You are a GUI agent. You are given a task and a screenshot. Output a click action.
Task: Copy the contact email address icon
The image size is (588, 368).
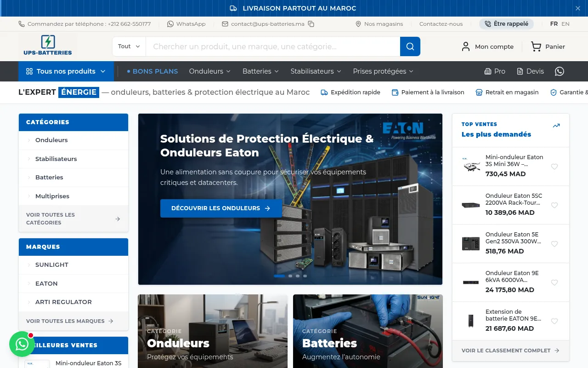(311, 24)
